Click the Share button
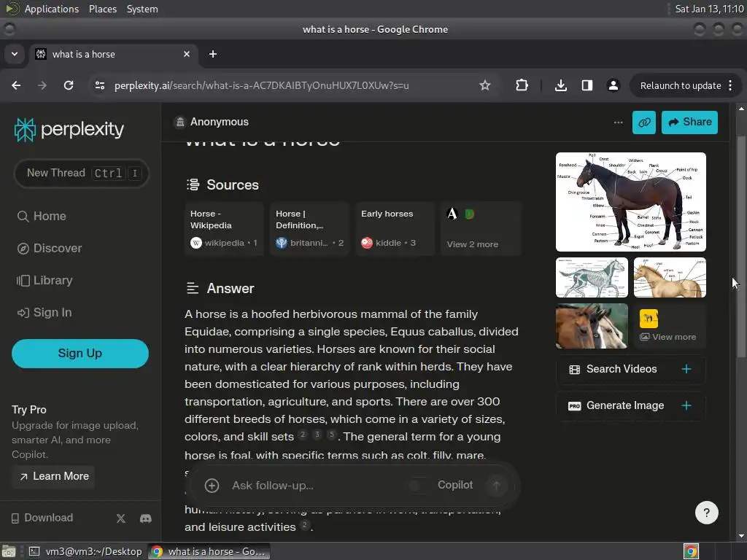747x560 pixels. [x=689, y=122]
